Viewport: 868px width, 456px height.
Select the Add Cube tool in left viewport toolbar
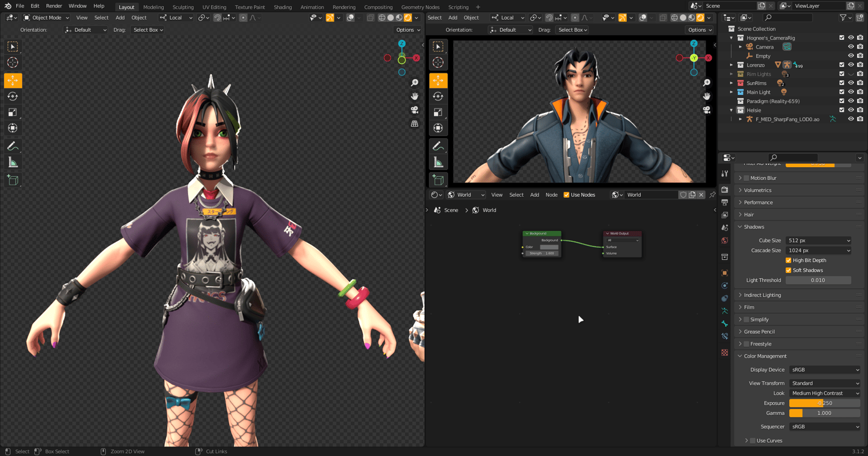(13, 180)
